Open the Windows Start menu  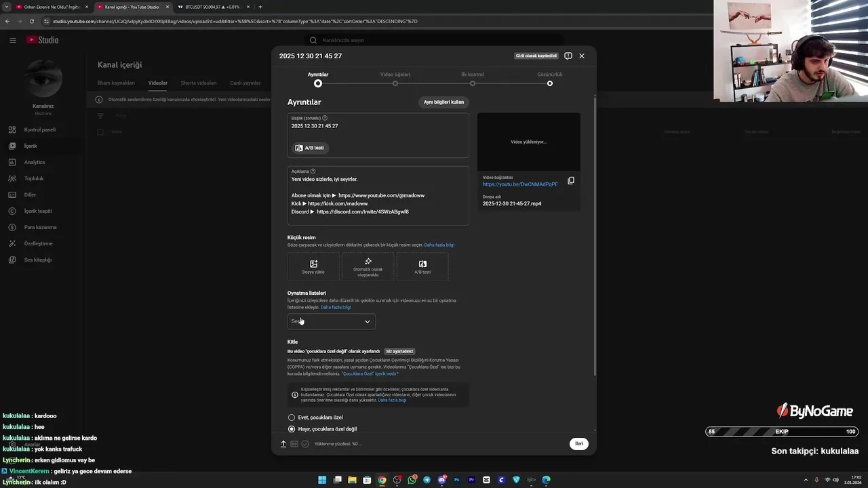[x=322, y=480]
